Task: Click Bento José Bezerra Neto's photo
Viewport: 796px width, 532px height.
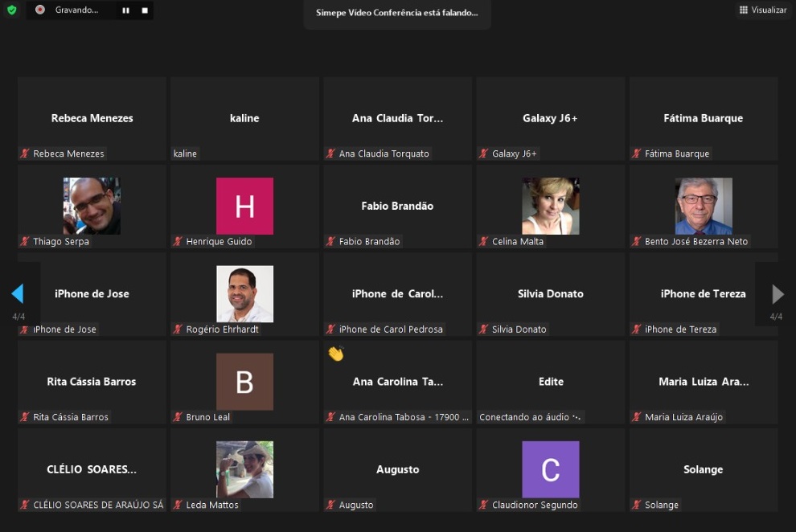Action: (704, 206)
